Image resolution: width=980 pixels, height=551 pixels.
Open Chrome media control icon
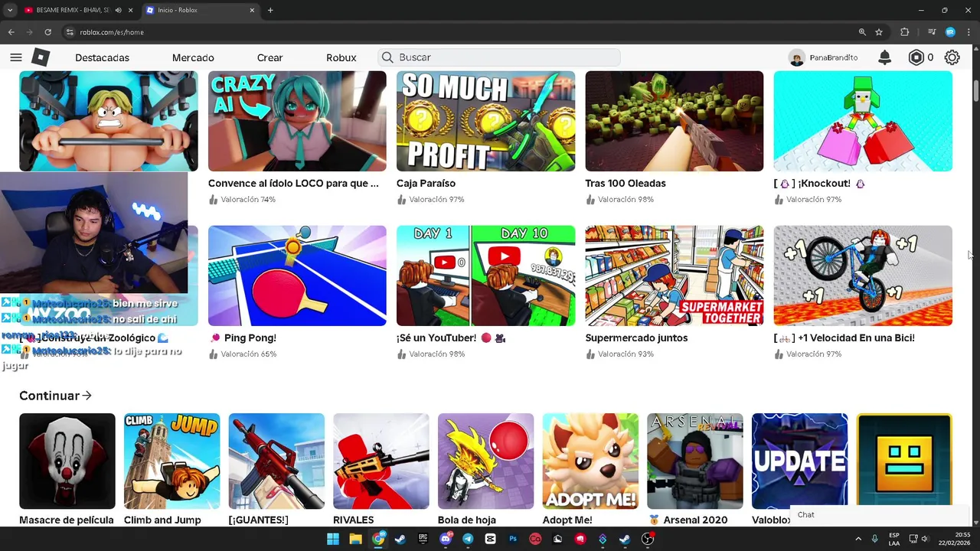tap(932, 32)
